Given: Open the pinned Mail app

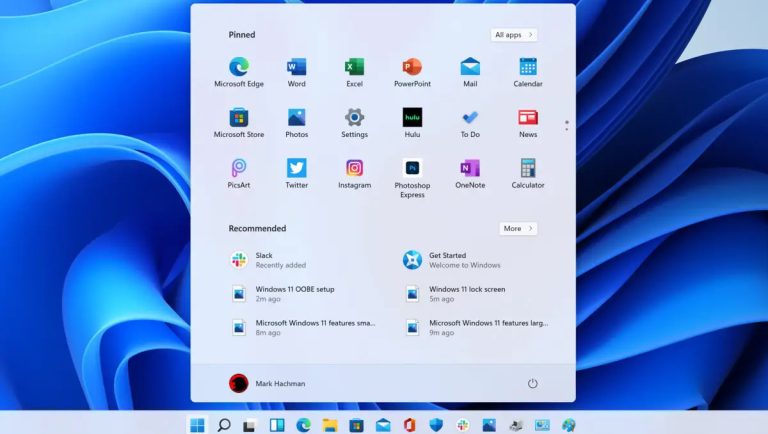Looking at the screenshot, I should (x=470, y=72).
